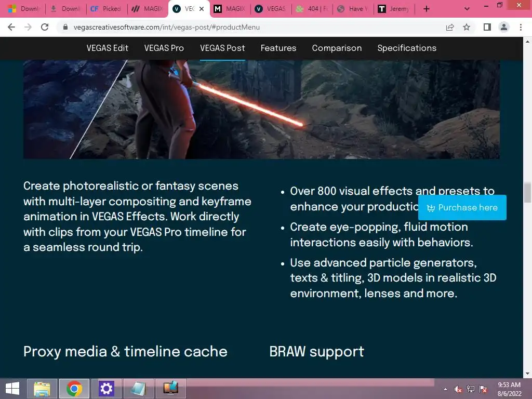
Task: Click the 'Proxy media & timeline cache' heading
Action: point(125,352)
